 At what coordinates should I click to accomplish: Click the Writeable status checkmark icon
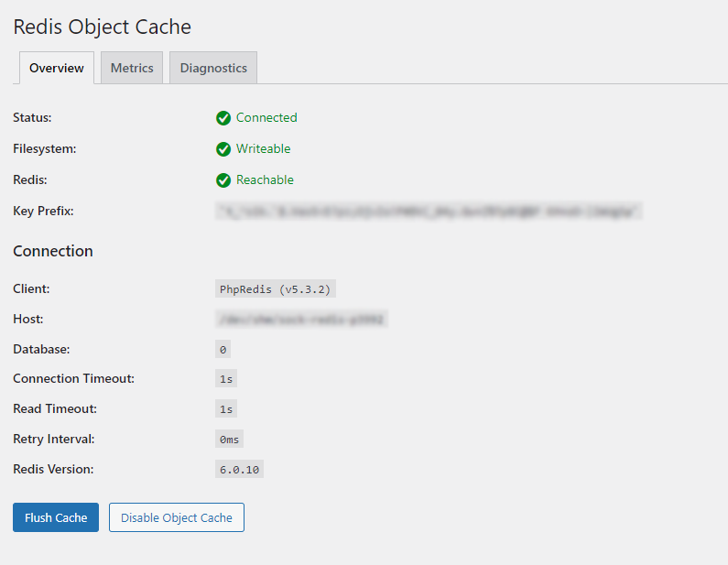pos(223,149)
